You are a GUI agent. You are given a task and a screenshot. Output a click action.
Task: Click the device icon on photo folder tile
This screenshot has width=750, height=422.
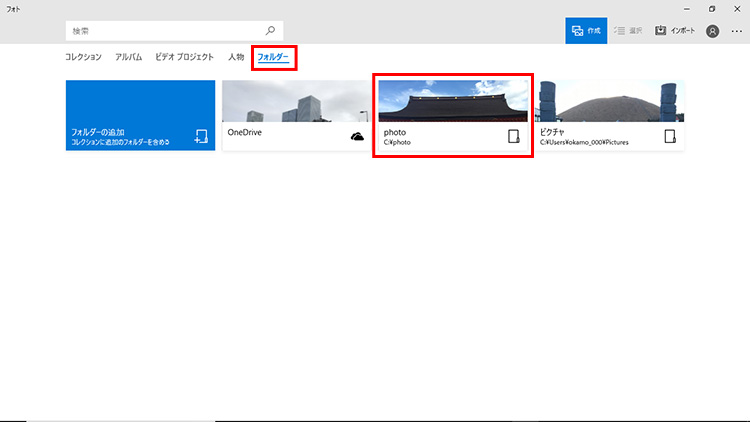(514, 137)
